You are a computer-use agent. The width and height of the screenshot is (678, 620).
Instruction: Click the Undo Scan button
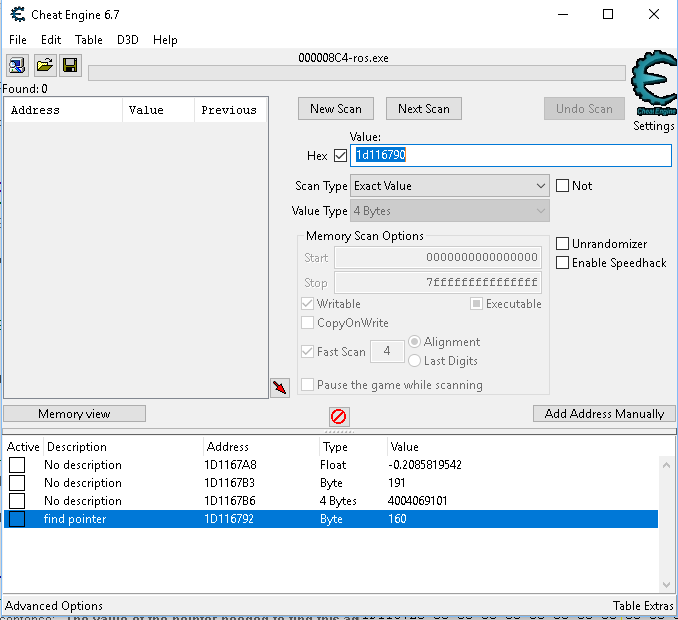pos(584,109)
